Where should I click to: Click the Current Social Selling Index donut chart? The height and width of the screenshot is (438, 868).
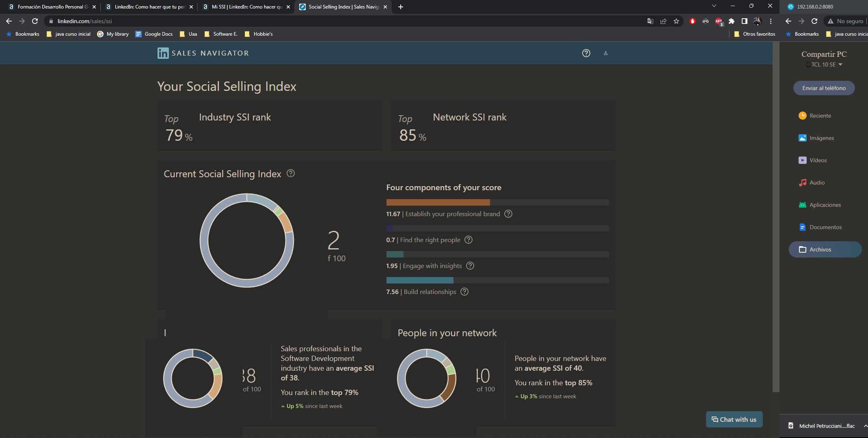click(246, 240)
